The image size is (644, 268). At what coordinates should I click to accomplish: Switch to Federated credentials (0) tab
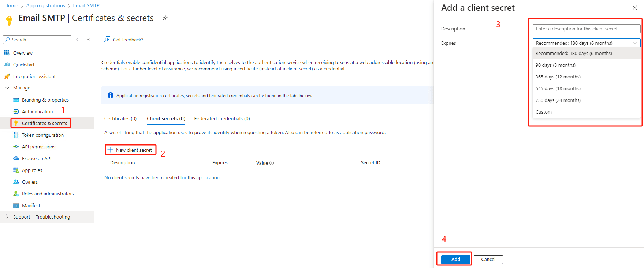click(222, 118)
